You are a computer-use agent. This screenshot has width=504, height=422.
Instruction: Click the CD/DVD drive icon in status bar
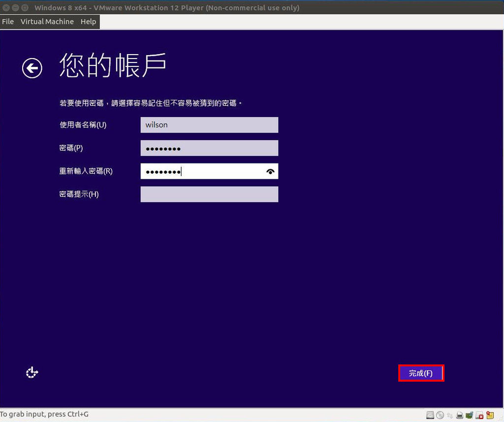pyautogui.click(x=440, y=415)
